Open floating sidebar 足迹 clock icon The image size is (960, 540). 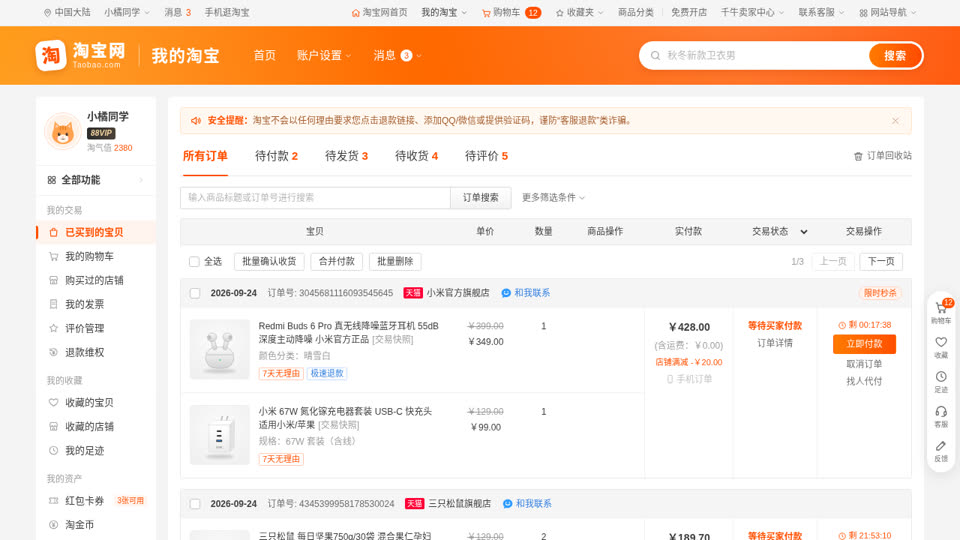[x=941, y=377]
